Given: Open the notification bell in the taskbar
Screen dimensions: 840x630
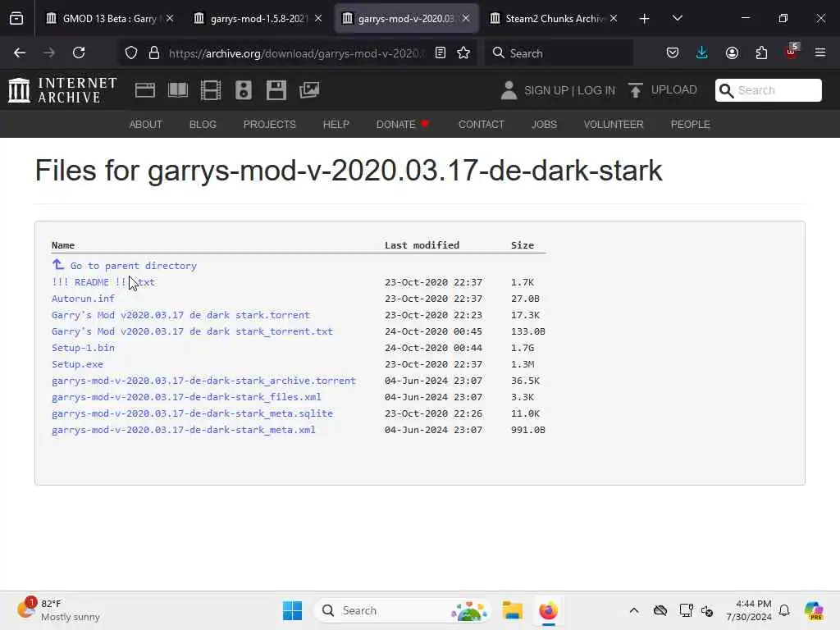Looking at the screenshot, I should [x=784, y=610].
